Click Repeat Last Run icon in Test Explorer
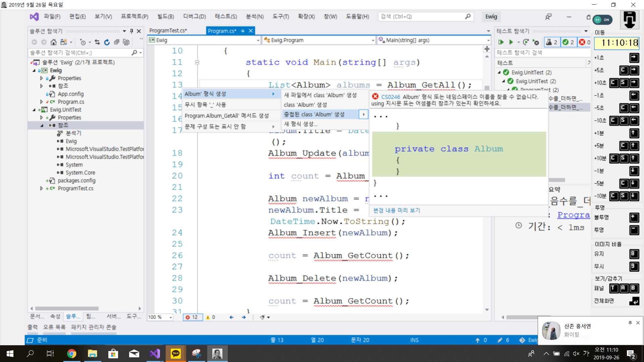This screenshot has height=362, width=644. point(526,42)
